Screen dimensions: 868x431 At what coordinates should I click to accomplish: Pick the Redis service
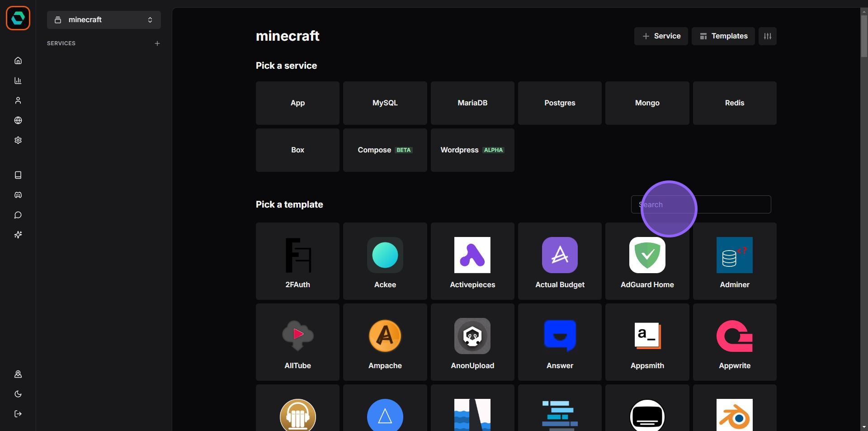[x=735, y=103]
